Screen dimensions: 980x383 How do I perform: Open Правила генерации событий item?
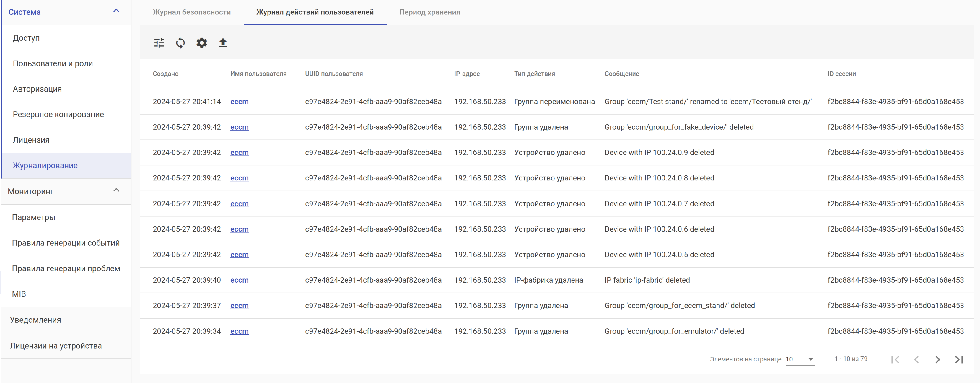coord(66,243)
